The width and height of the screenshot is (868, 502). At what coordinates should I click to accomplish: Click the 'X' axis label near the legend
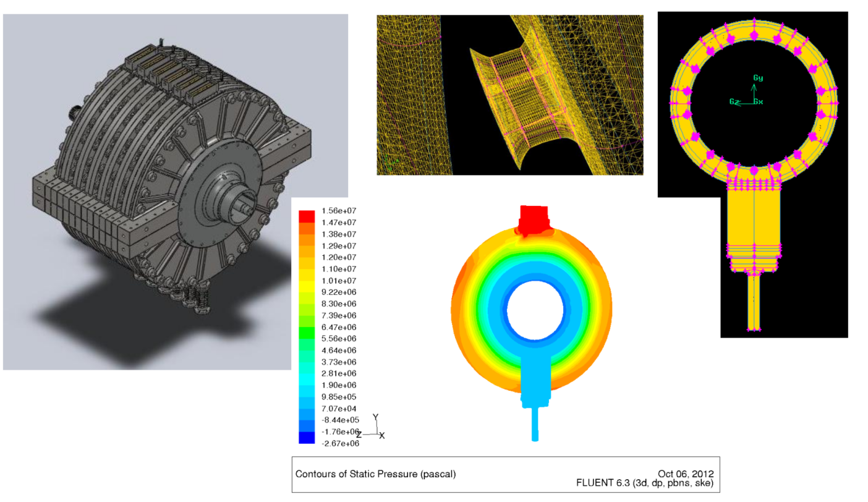382,435
